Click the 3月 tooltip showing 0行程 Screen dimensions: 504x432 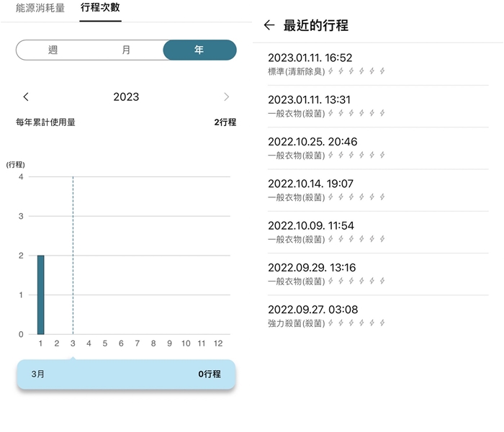[x=126, y=374]
